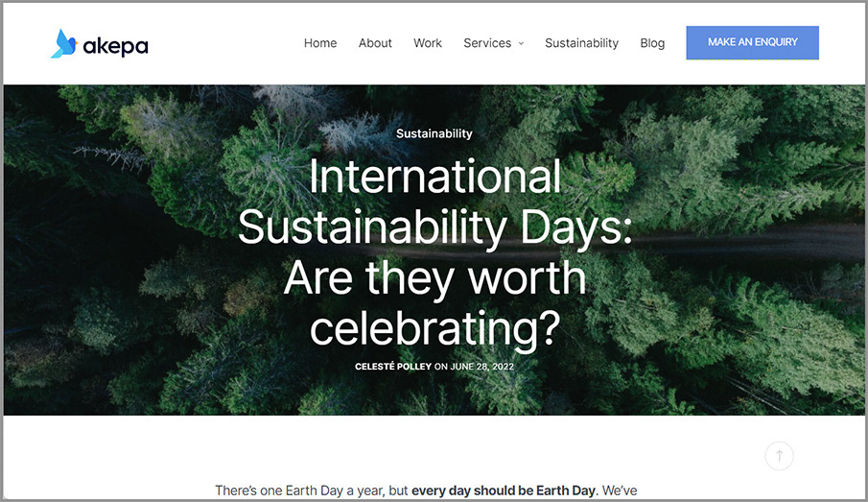Image resolution: width=868 pixels, height=502 pixels.
Task: Click the Make an Enquiry button
Action: coord(752,42)
